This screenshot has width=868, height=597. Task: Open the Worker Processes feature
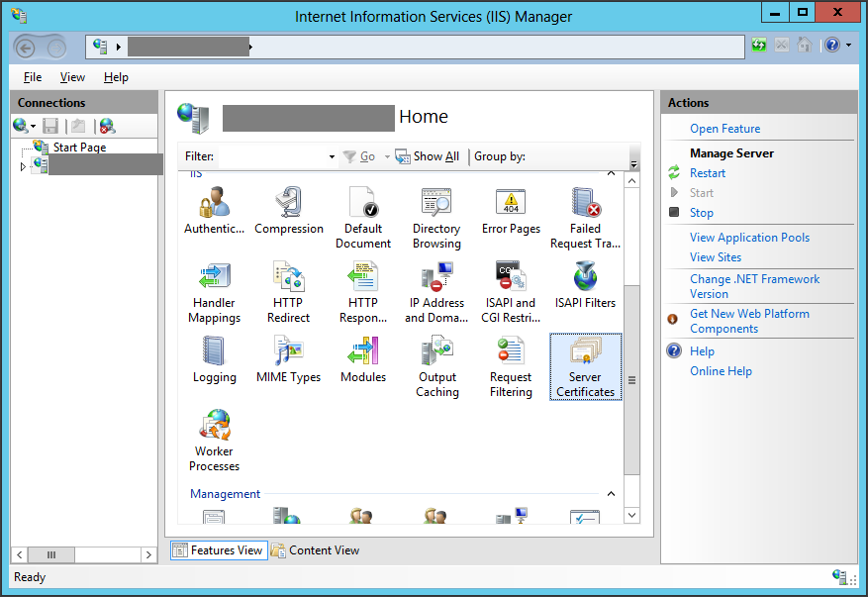214,441
